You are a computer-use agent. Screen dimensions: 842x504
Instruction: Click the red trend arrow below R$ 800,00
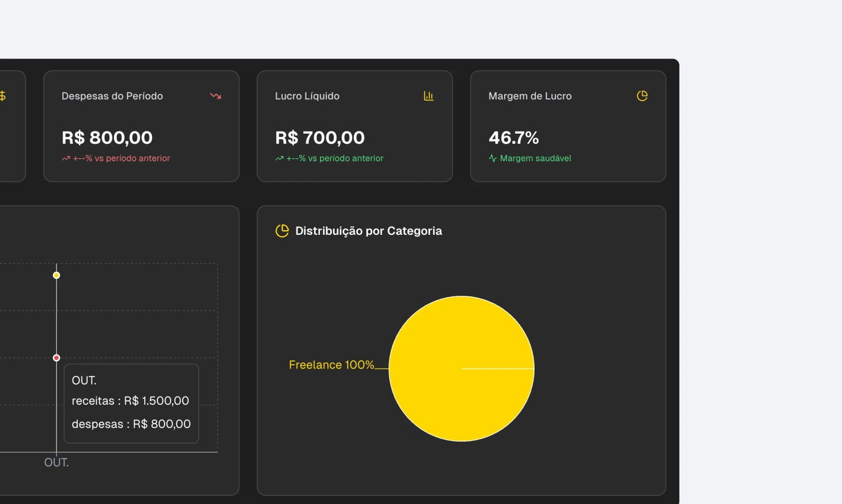point(65,158)
